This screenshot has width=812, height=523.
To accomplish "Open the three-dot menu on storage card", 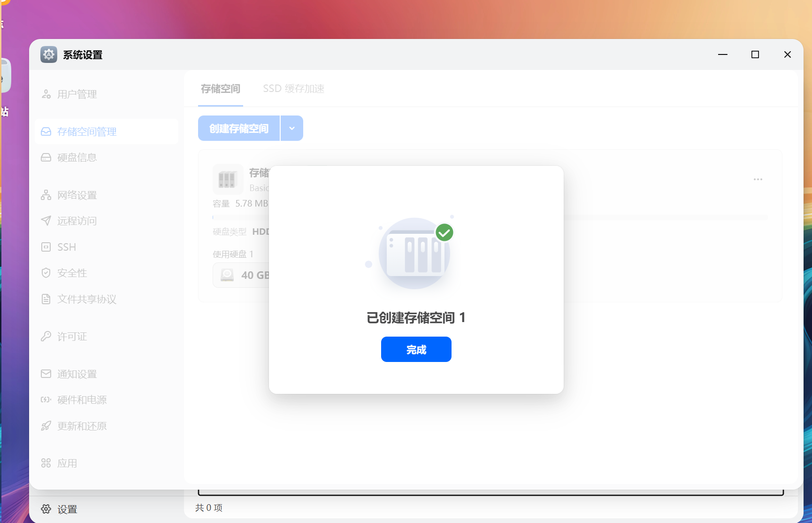I will pos(758,179).
